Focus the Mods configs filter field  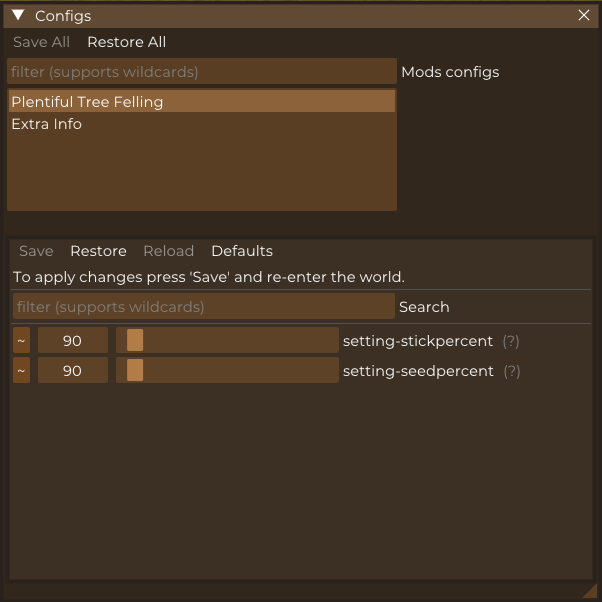click(x=202, y=71)
